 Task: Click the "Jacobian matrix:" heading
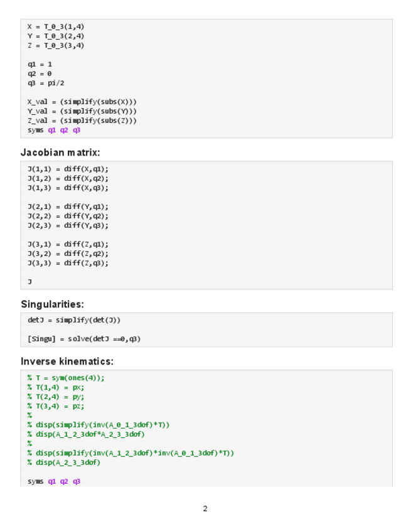point(60,152)
